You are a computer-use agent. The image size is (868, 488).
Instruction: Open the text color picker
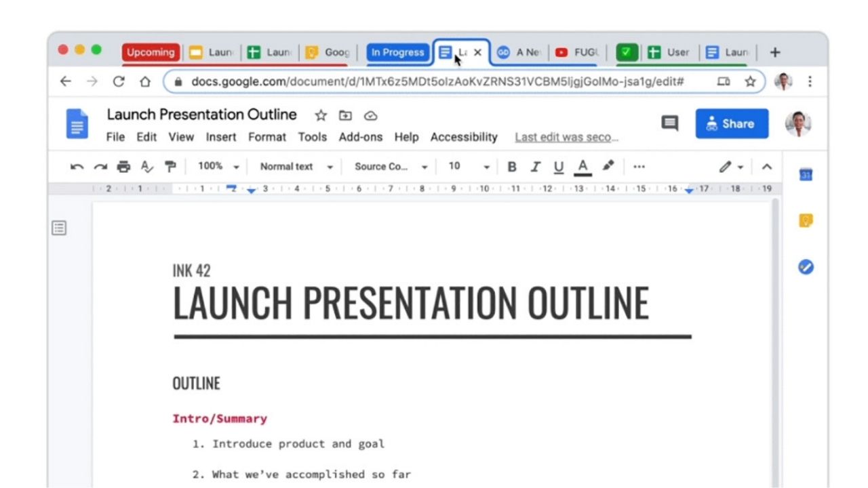coord(582,166)
